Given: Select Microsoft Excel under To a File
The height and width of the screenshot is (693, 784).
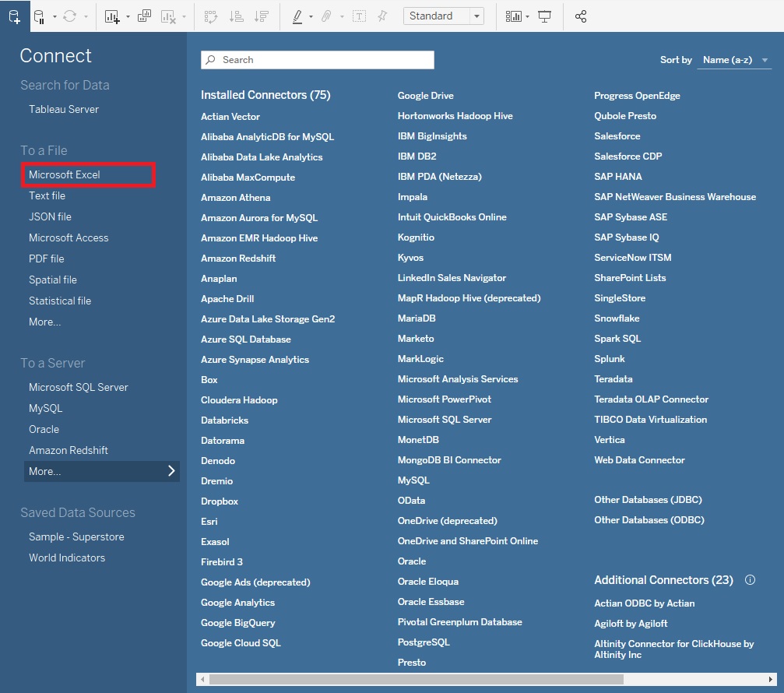Looking at the screenshot, I should (x=65, y=174).
